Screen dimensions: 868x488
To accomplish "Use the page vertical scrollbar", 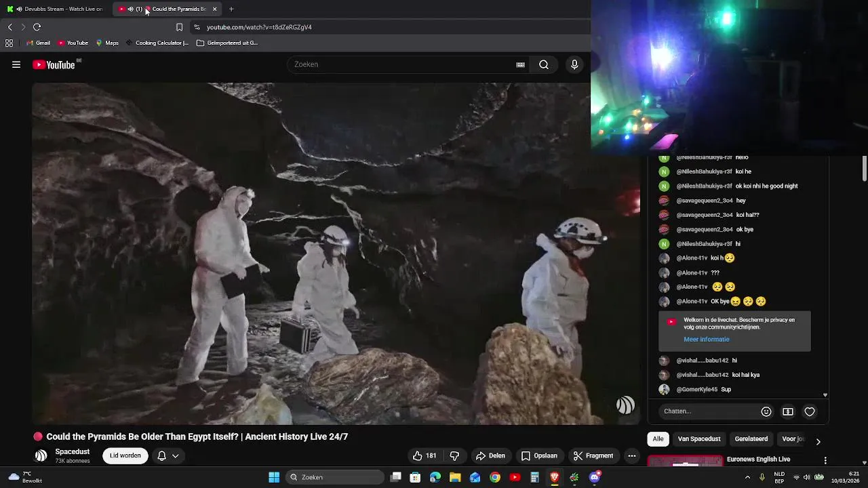I will pos(865,169).
